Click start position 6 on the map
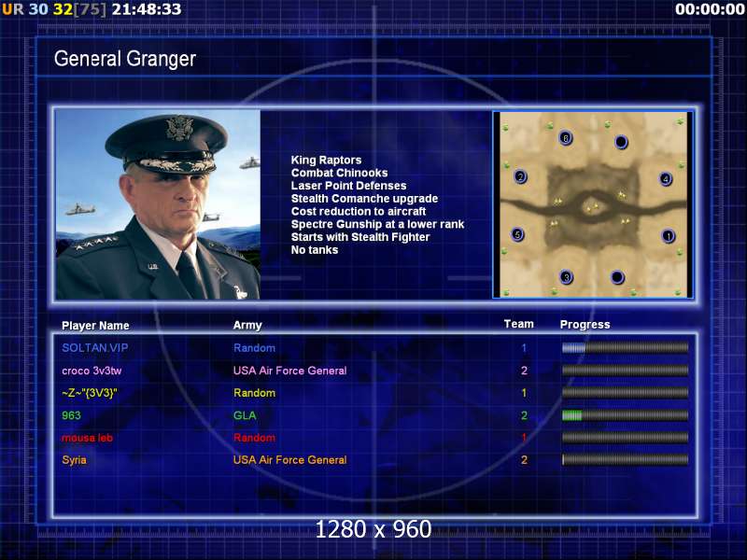 (566, 138)
